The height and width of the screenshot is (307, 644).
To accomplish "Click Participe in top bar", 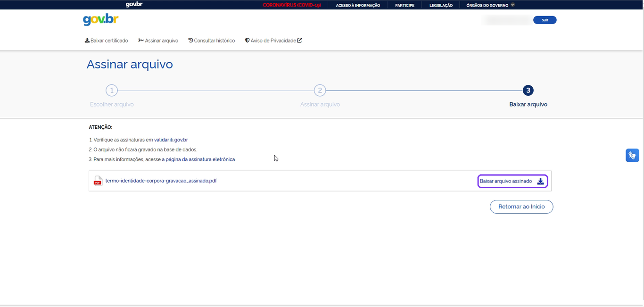I will [405, 5].
